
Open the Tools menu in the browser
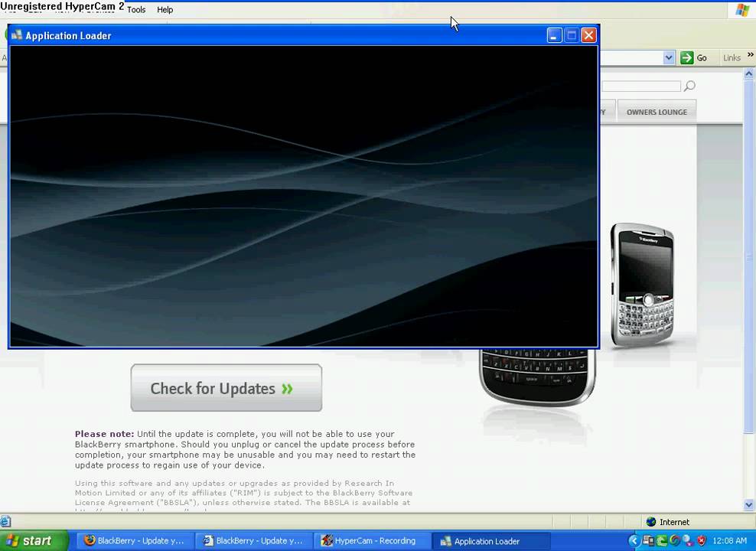[136, 10]
